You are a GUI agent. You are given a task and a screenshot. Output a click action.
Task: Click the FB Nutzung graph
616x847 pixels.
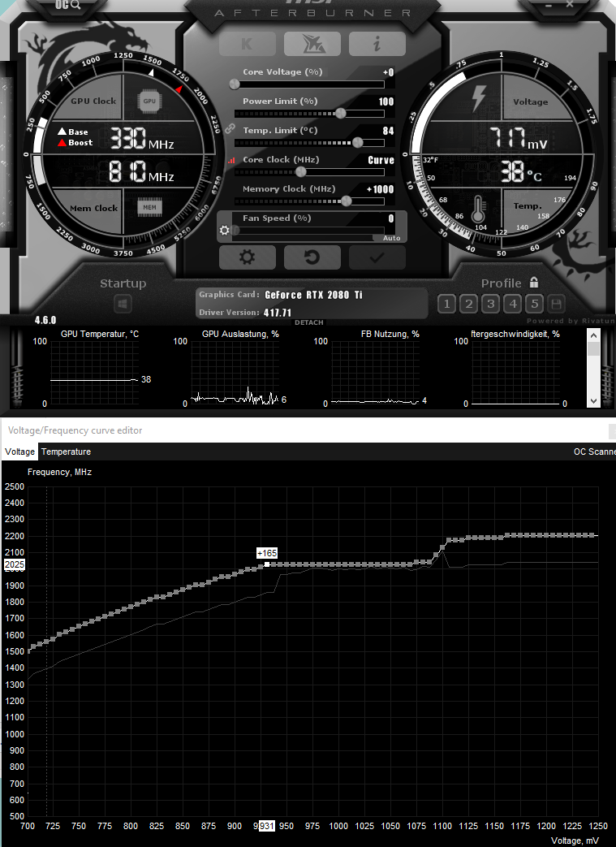click(x=375, y=372)
